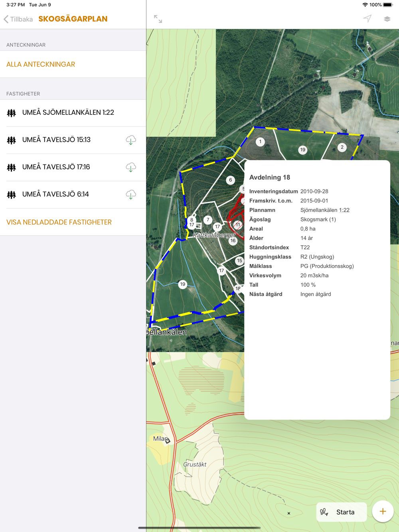Image resolution: width=399 pixels, height=532 pixels.
Task: Open Alla anteckningar
Action: pyautogui.click(x=41, y=64)
